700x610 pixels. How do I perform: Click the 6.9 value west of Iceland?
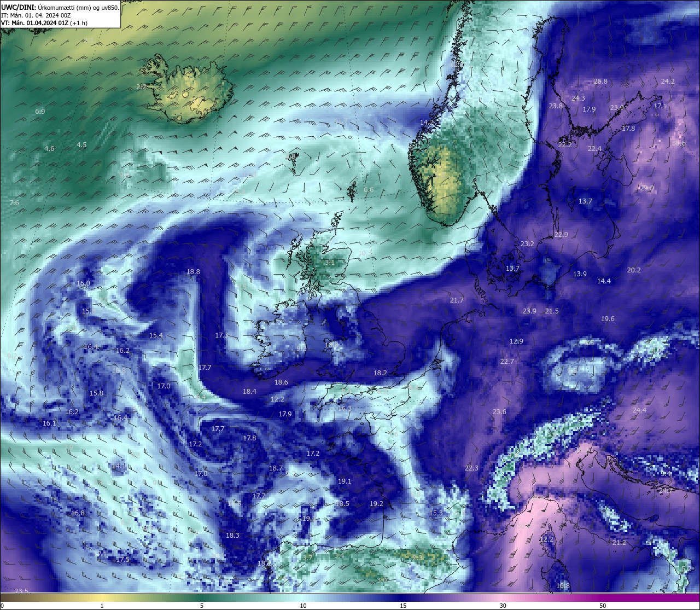[x=40, y=112]
